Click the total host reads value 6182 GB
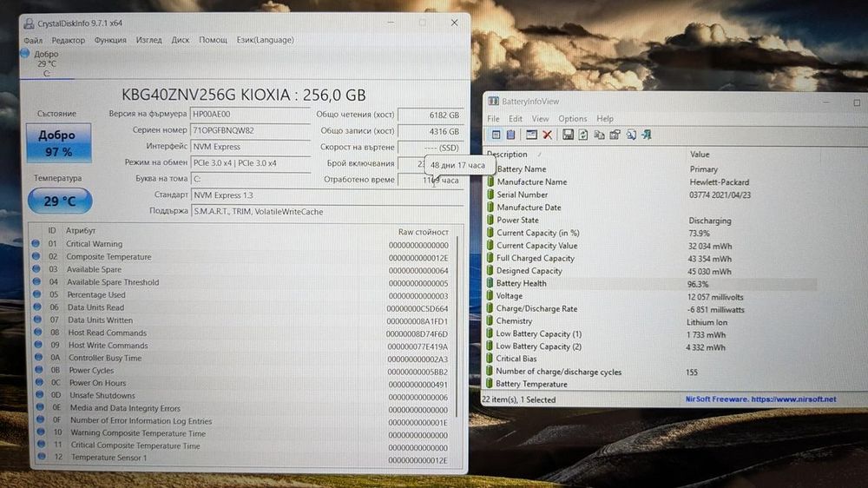 (x=431, y=115)
